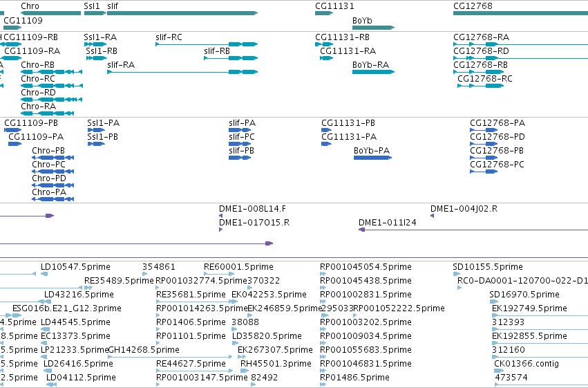The image size is (588, 388).
Task: Click EST label RP01486.5prime
Action: point(354,378)
